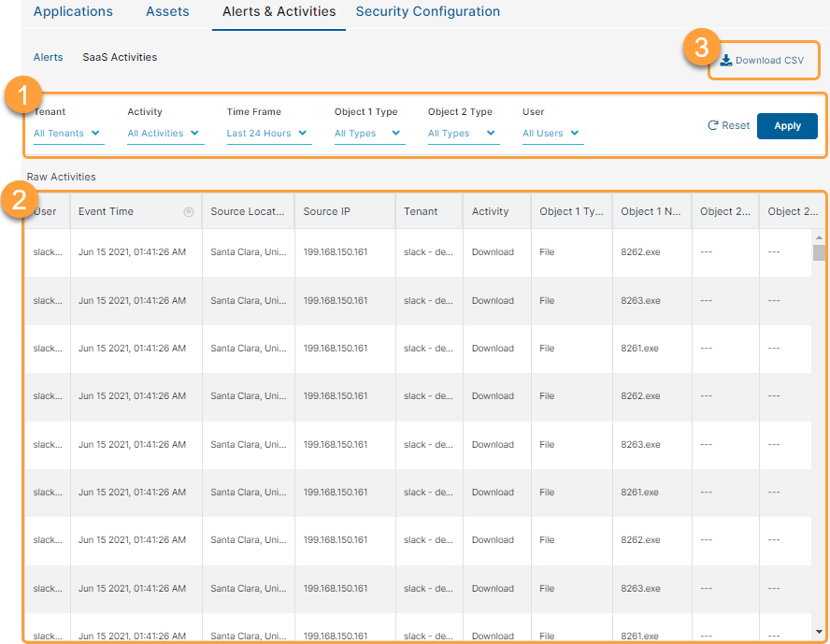
Task: Click the Apply button
Action: tap(787, 124)
